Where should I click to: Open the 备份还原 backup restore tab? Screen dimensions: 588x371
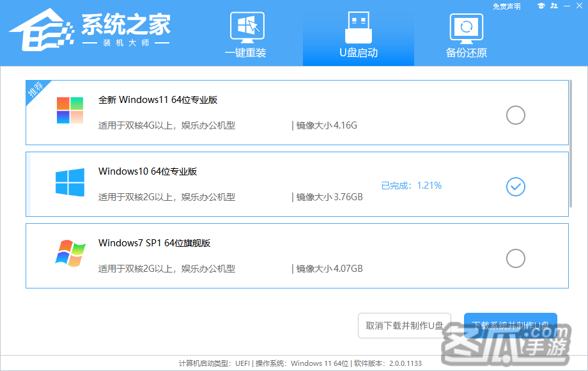click(466, 35)
